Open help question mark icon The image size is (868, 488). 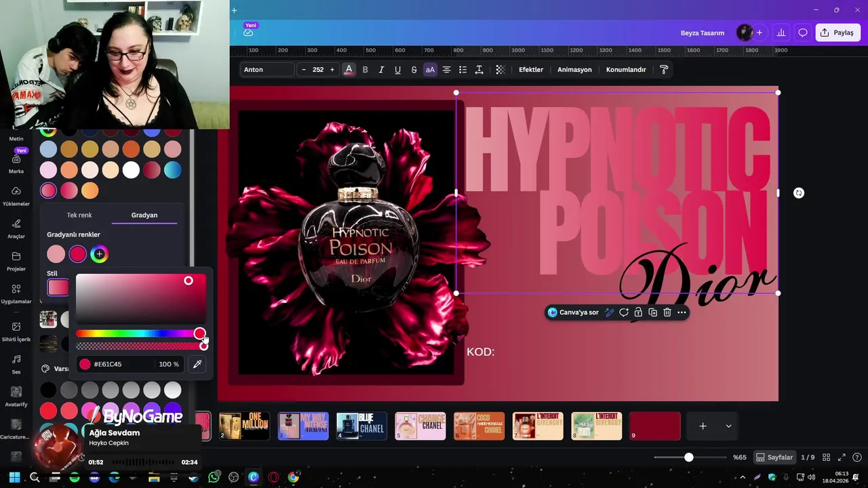pos(857,457)
